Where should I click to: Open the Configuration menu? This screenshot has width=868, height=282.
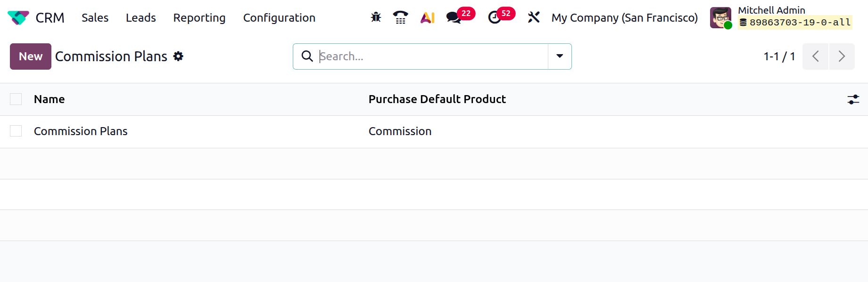pyautogui.click(x=279, y=18)
